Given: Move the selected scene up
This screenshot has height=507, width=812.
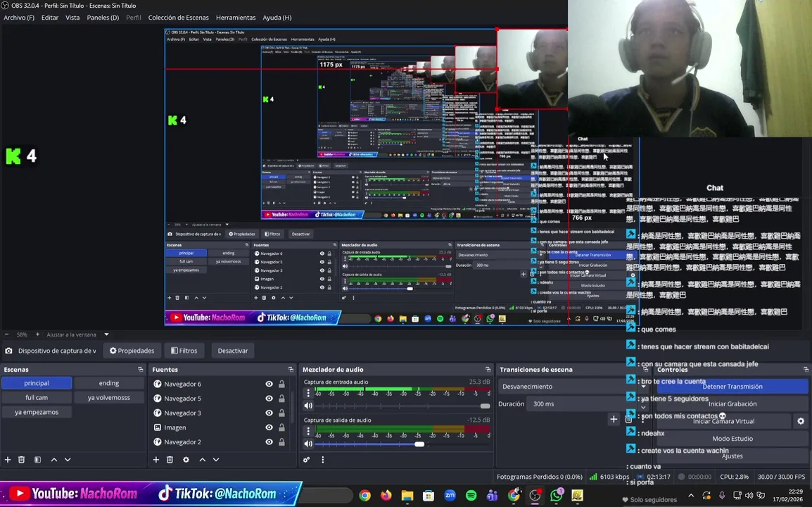Looking at the screenshot, I should click(54, 460).
